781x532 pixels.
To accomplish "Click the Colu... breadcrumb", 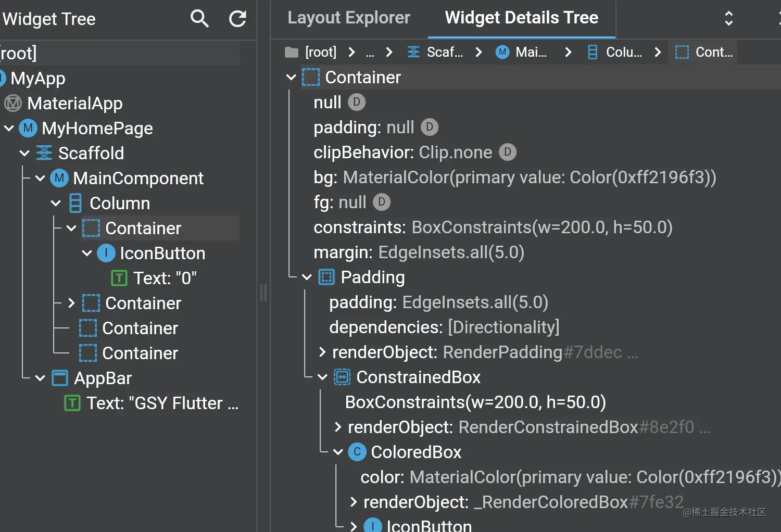I will click(x=624, y=52).
